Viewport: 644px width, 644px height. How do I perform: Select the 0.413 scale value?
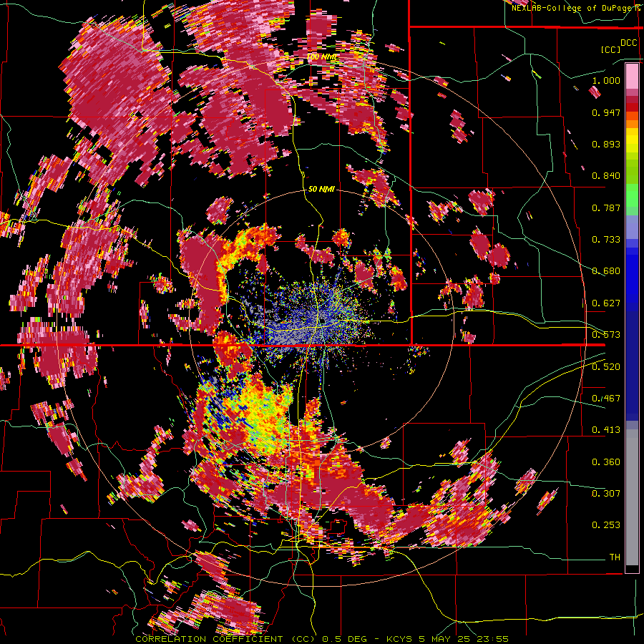tap(606, 430)
